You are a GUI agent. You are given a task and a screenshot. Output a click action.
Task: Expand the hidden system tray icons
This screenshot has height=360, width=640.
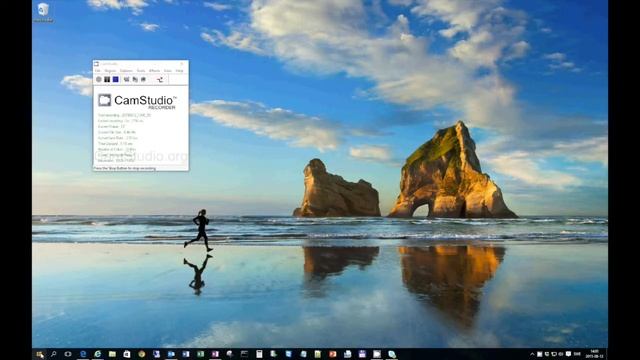(532, 354)
